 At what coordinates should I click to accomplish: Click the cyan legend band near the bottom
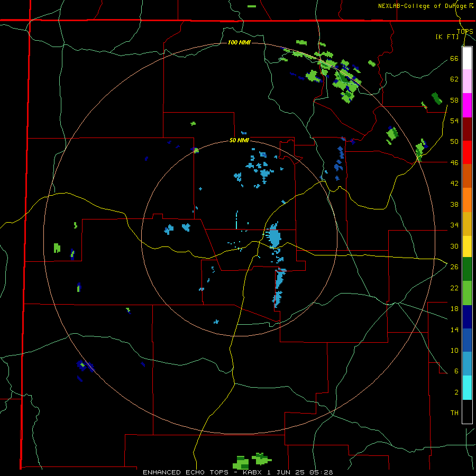pyautogui.click(x=467, y=388)
